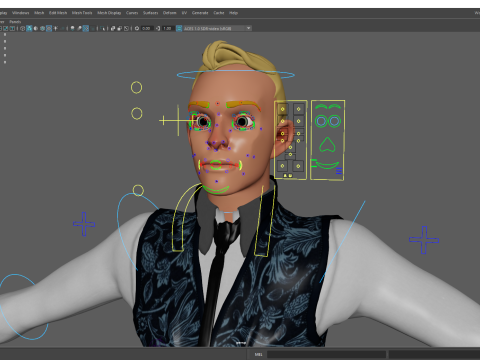Select the uppermost yellow circle control left of head

click(136, 88)
